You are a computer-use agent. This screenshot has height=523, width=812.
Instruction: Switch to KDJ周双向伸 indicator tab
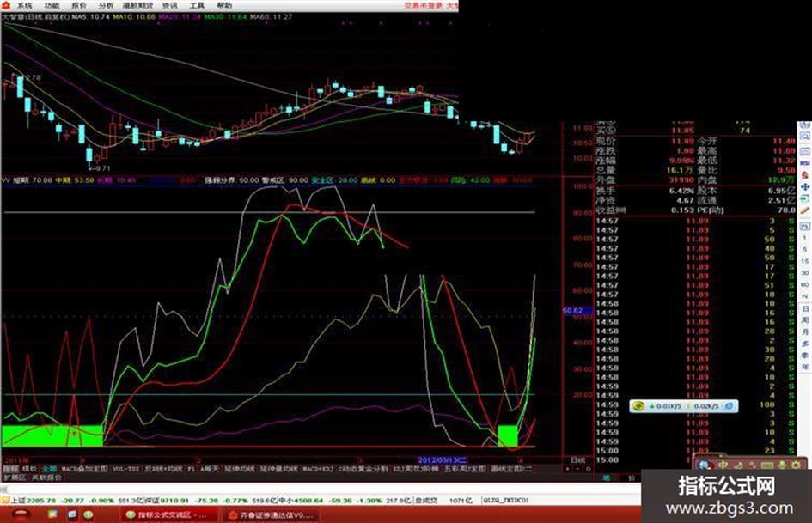416,469
